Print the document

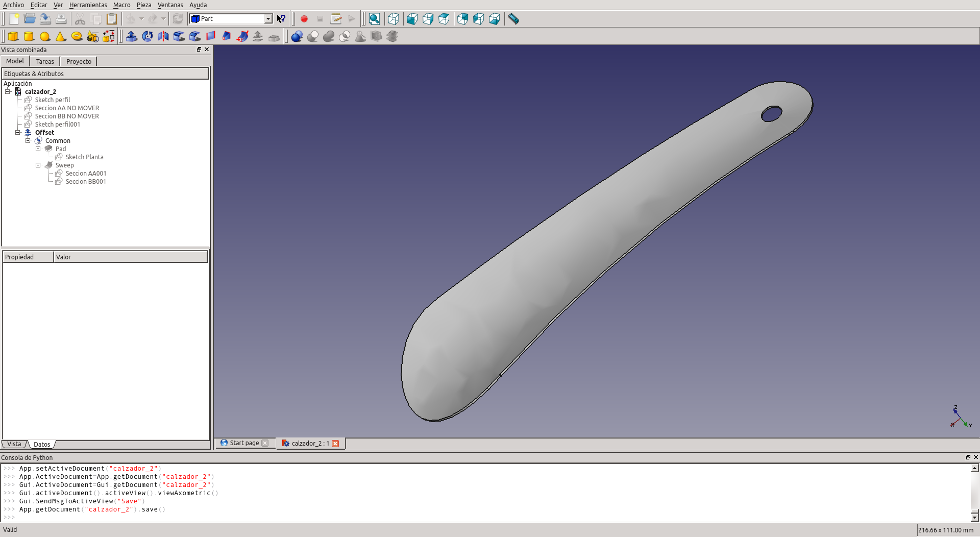coord(61,19)
